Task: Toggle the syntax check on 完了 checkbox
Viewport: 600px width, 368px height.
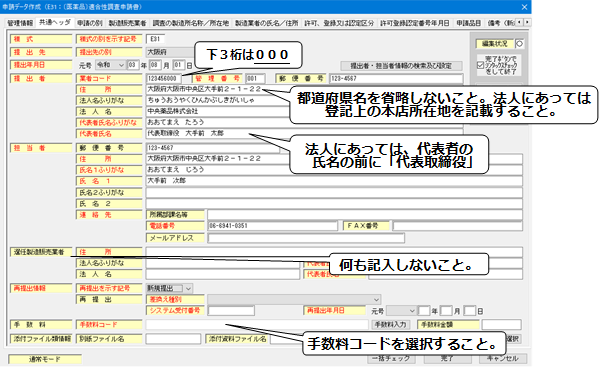Action: pyautogui.click(x=480, y=65)
